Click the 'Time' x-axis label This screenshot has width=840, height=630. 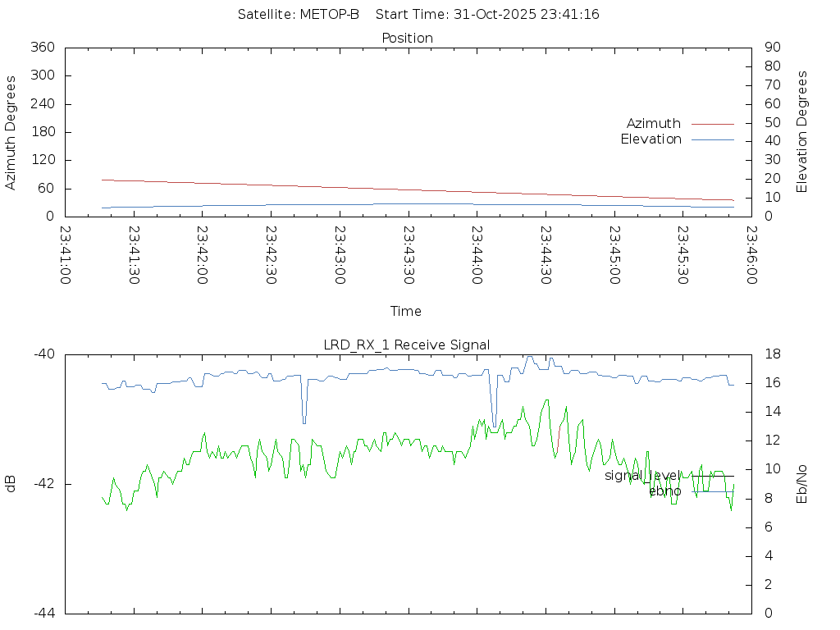point(406,312)
